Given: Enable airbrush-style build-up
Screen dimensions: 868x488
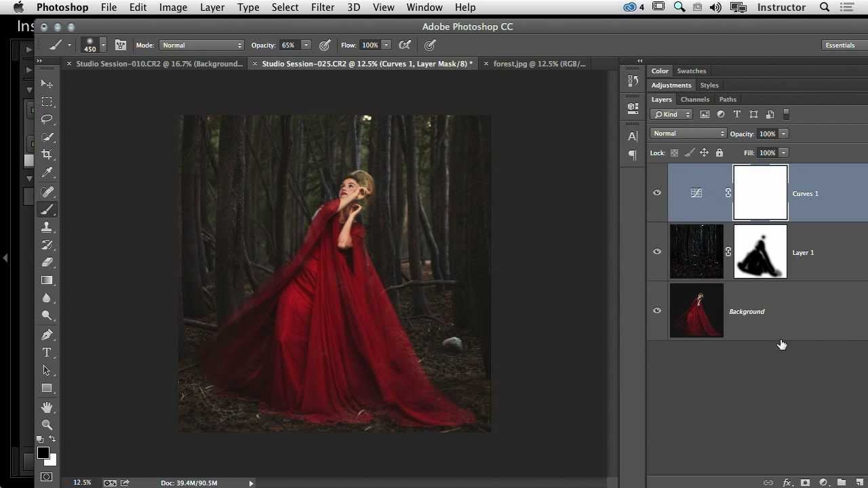Looking at the screenshot, I should click(405, 45).
